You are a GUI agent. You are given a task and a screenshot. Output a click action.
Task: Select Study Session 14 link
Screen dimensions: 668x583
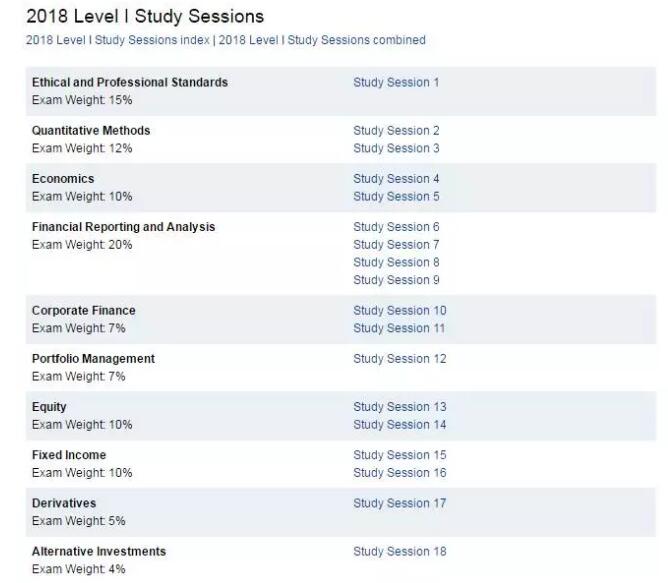tap(400, 425)
